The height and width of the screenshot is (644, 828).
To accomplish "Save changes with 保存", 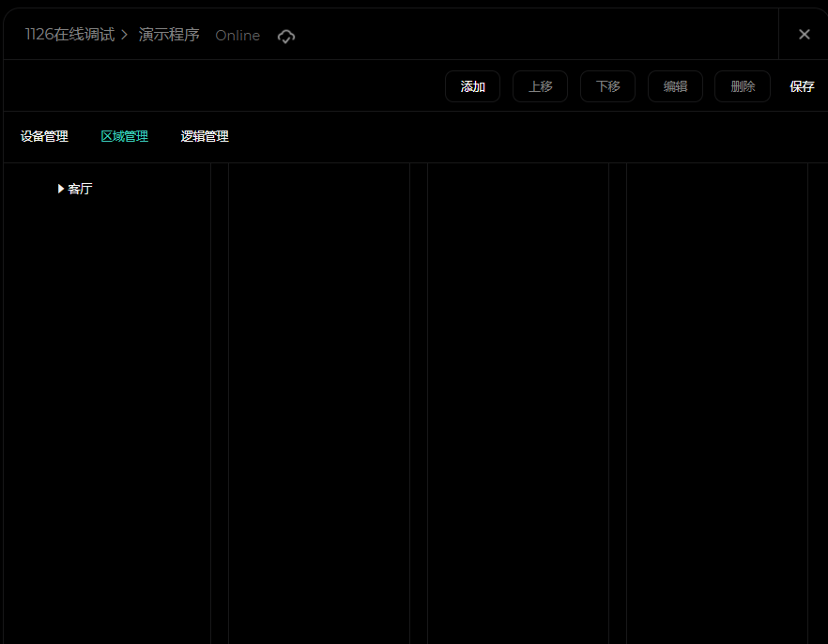I will (x=802, y=86).
